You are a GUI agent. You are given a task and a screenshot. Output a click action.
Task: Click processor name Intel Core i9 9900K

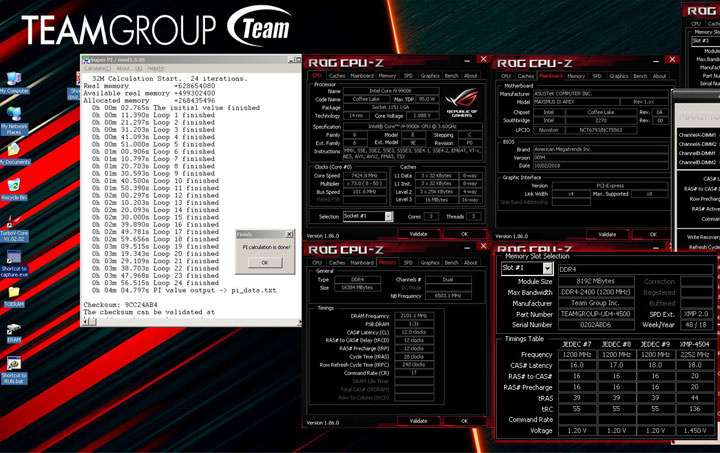tap(390, 91)
